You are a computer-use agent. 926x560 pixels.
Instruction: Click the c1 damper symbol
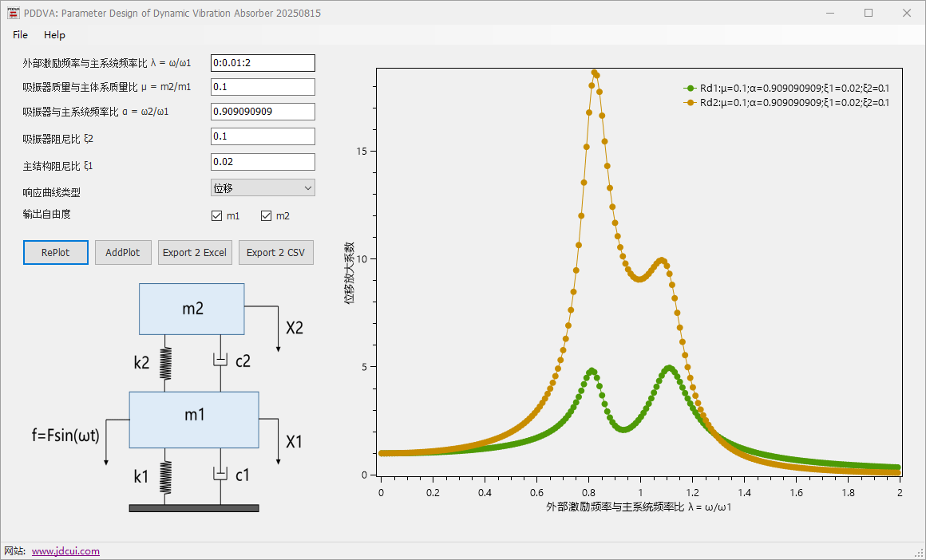click(x=220, y=474)
